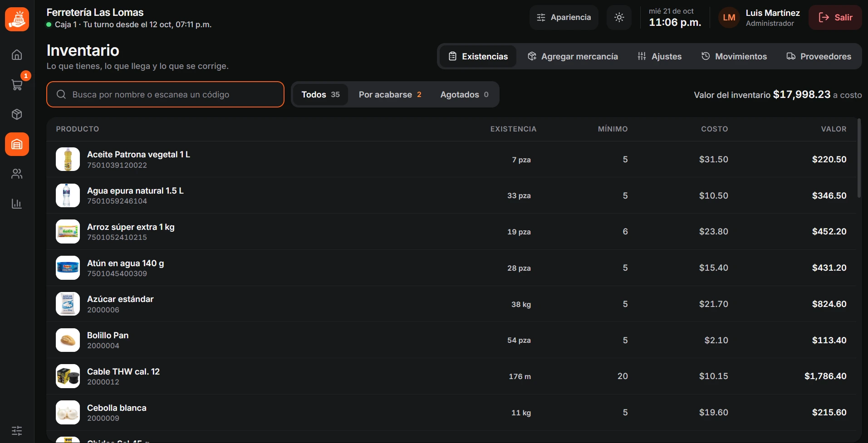Image resolution: width=868 pixels, height=443 pixels.
Task: Click the Bolillo Pan bread thumbnail
Action: tap(68, 340)
